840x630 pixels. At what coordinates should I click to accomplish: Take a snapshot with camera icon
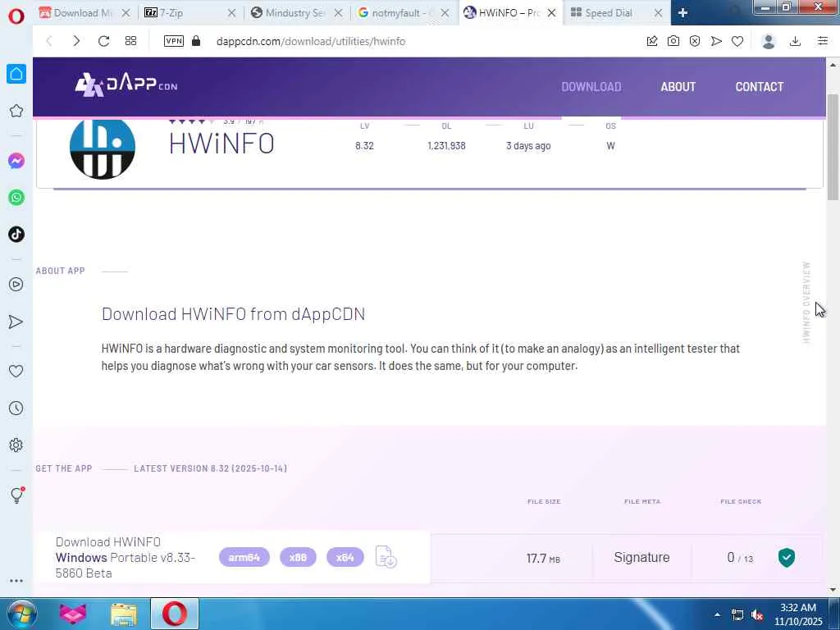click(673, 41)
